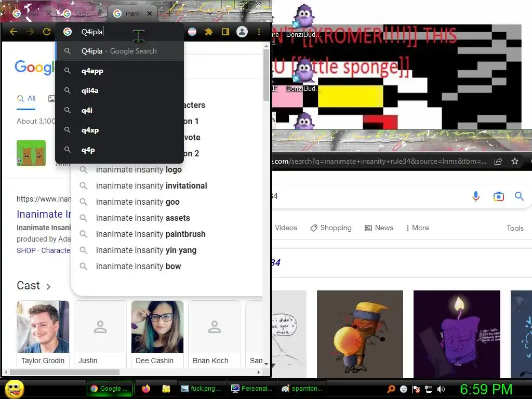Launch Firefox from the taskbar
Screen dimensions: 532x399
[x=146, y=389]
